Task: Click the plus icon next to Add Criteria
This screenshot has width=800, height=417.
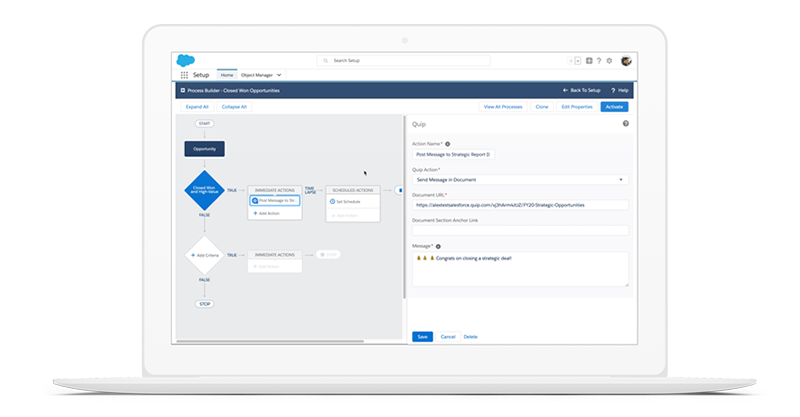Action: click(193, 255)
